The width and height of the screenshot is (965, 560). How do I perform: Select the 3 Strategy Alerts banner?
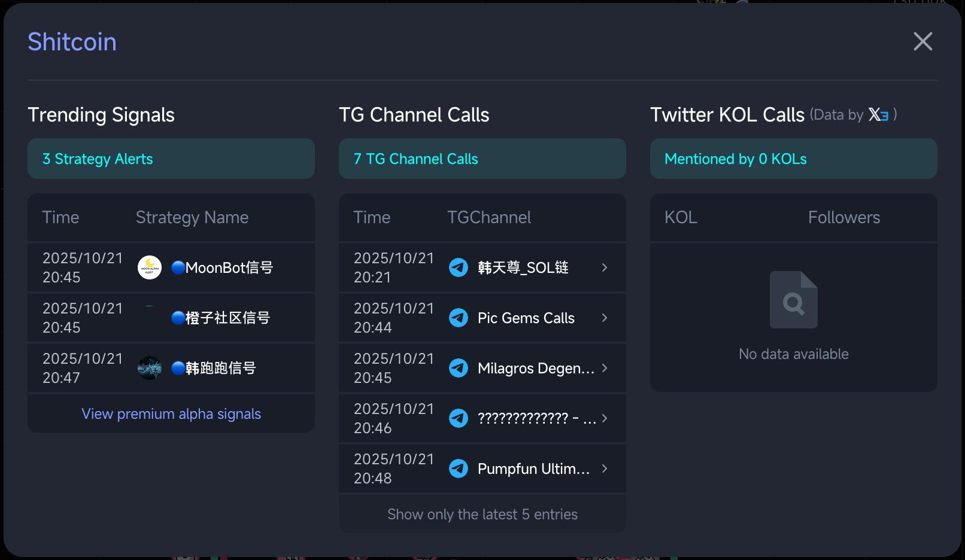pos(171,159)
